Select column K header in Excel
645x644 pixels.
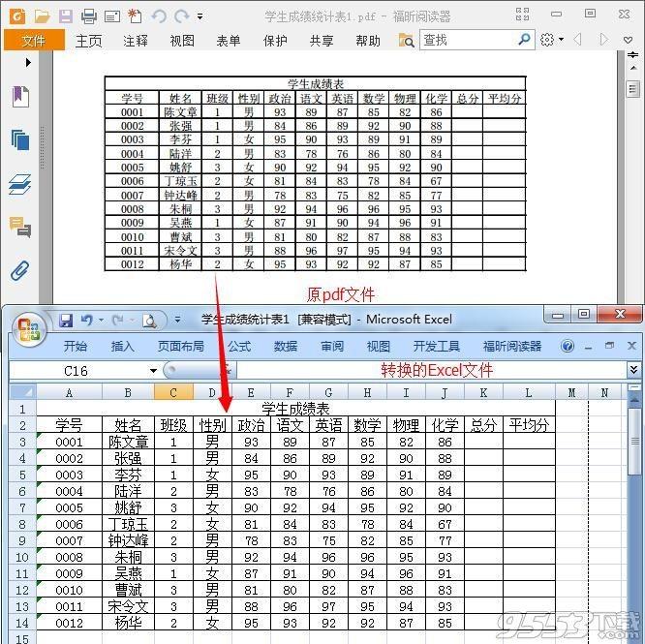[x=484, y=393]
